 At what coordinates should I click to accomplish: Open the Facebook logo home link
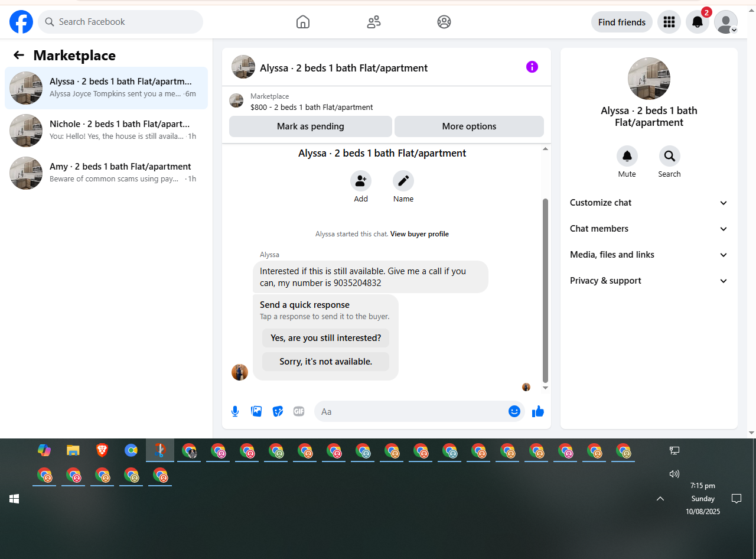tap(21, 22)
